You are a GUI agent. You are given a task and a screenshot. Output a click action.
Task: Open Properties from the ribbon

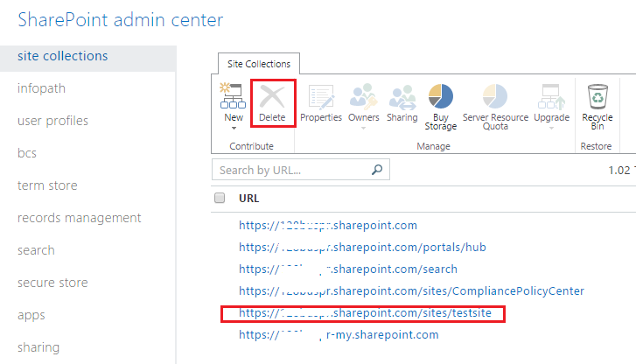pyautogui.click(x=321, y=103)
